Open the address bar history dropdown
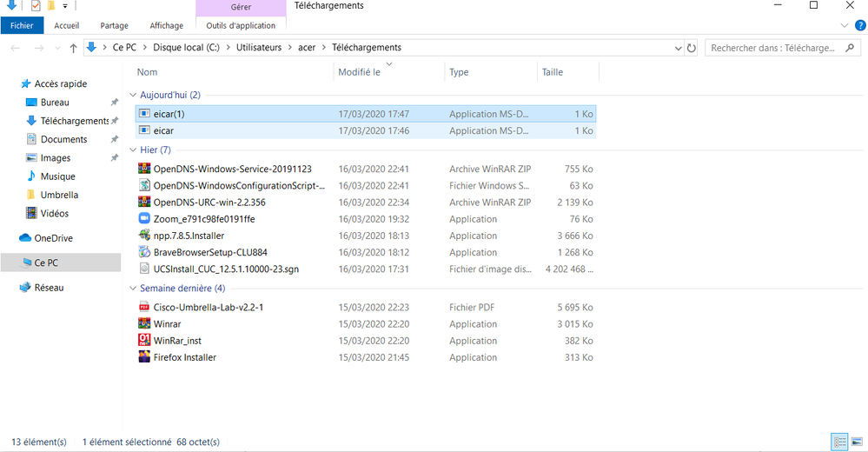The image size is (868, 452). [x=678, y=48]
